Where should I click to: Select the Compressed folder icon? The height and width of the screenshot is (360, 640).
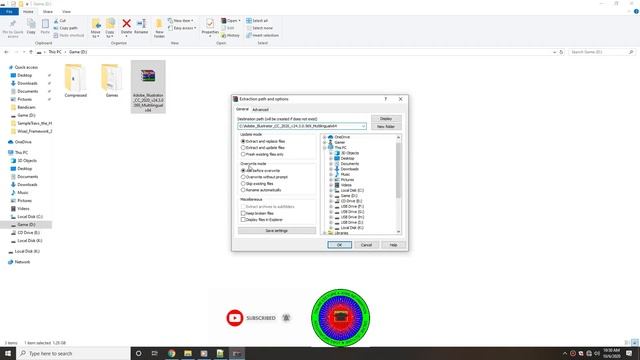tap(76, 81)
